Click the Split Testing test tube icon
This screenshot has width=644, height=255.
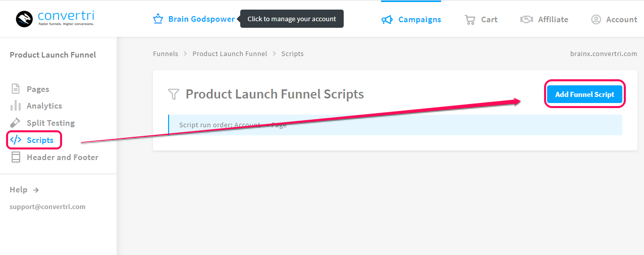click(x=16, y=123)
